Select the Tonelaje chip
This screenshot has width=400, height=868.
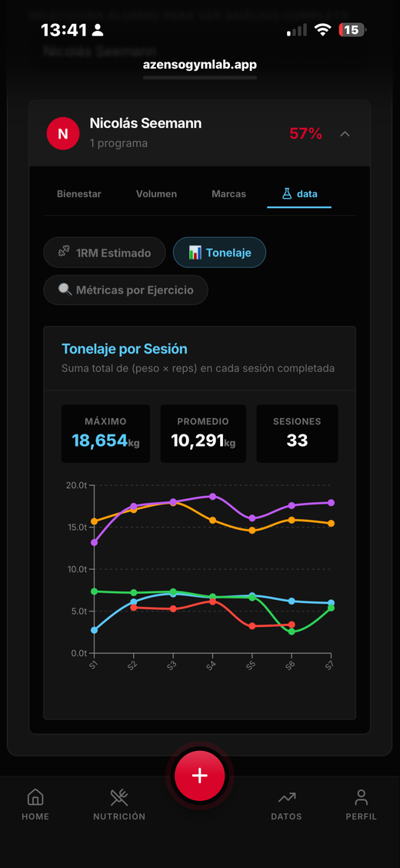pos(220,253)
